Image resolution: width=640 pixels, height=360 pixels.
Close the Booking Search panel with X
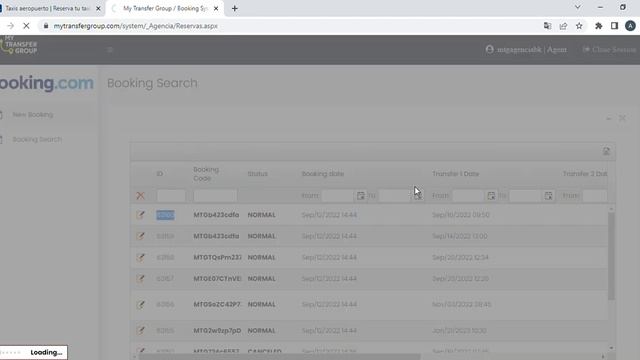click(622, 118)
